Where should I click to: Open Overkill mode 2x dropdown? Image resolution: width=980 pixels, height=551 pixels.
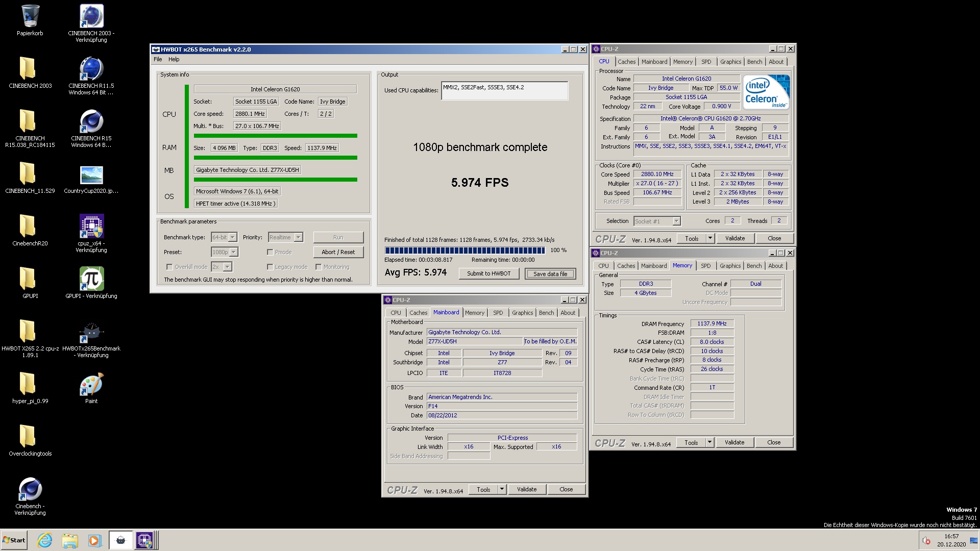tap(222, 267)
